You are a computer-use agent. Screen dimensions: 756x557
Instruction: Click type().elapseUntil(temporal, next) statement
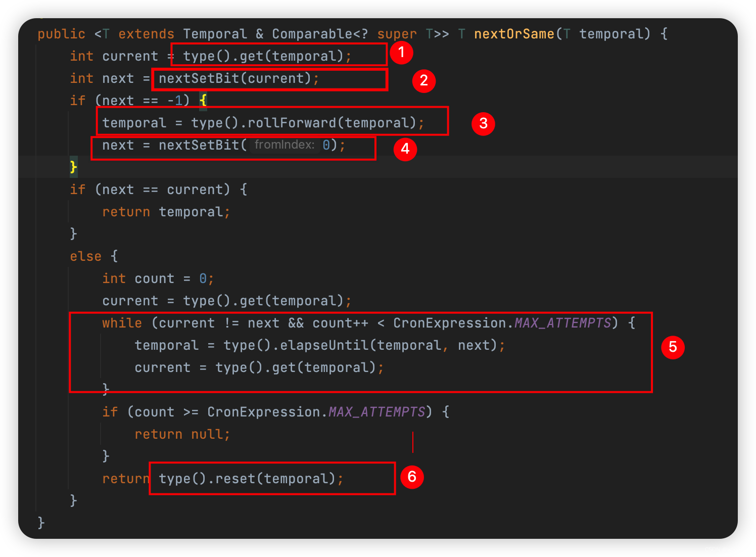click(320, 345)
